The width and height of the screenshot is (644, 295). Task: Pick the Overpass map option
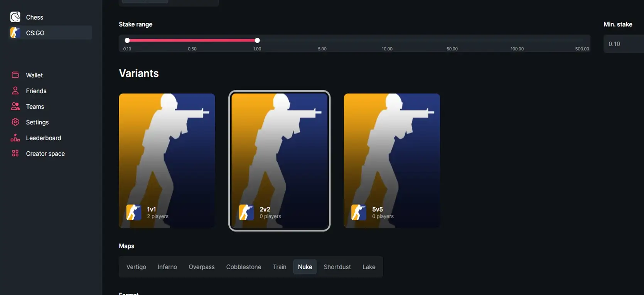click(201, 267)
